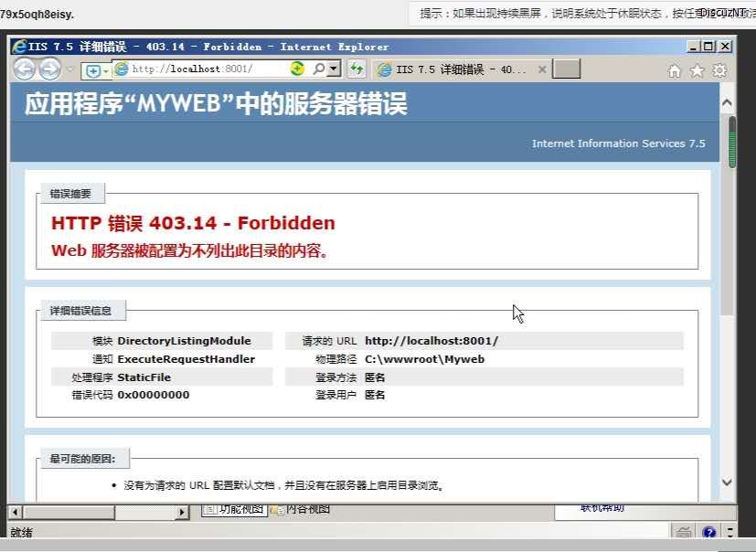
Task: Click the 就绪 status bar text
Action: coord(22,532)
